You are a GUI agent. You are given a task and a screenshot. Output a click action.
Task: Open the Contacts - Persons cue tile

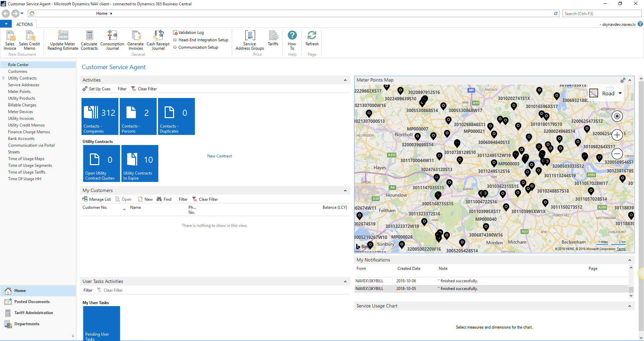point(138,116)
